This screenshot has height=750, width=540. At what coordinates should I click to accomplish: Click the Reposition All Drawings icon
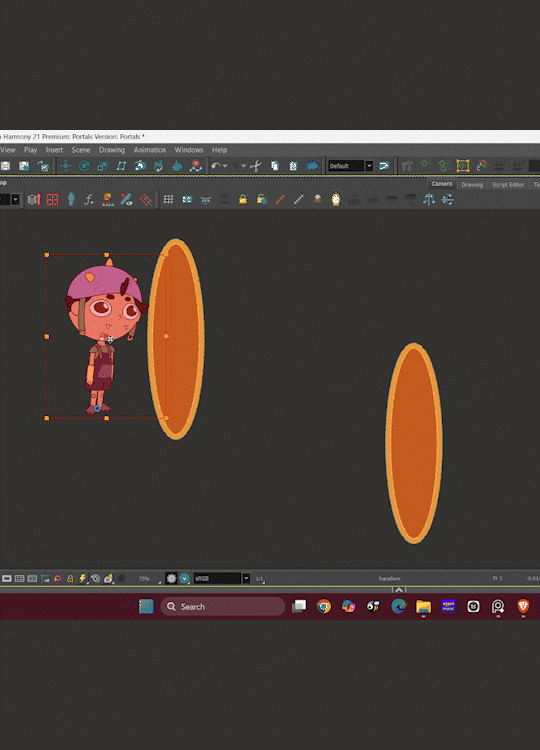(177, 166)
